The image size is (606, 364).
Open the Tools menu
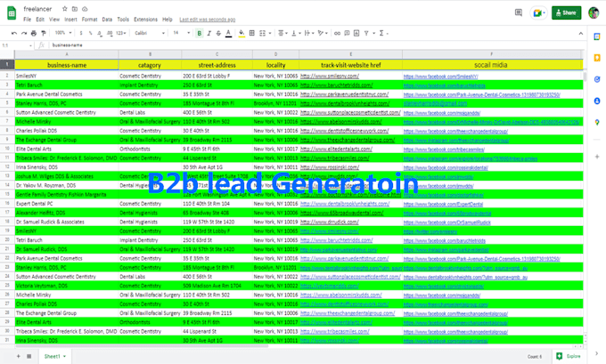tap(123, 20)
